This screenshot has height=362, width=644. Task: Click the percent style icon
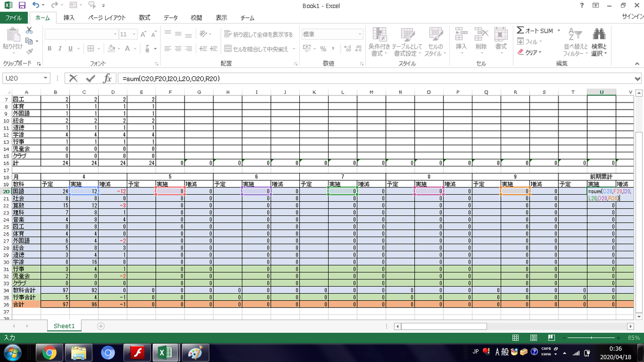[323, 49]
